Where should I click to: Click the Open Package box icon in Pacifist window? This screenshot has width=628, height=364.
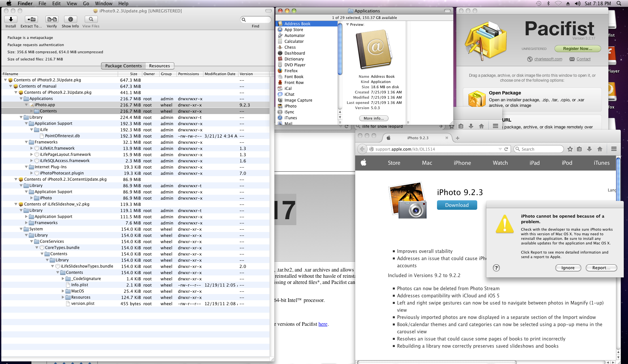click(x=477, y=99)
